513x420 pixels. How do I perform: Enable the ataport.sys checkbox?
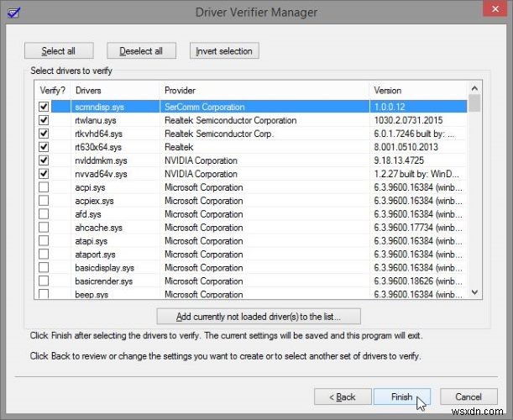click(x=44, y=255)
